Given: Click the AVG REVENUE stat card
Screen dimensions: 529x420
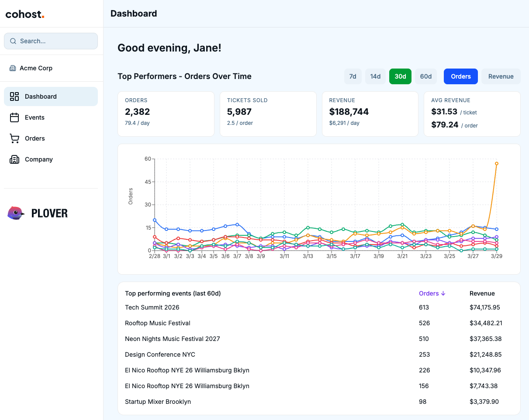Looking at the screenshot, I should tap(472, 114).
